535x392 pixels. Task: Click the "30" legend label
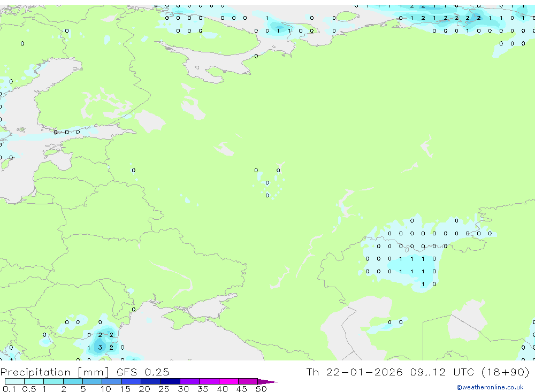click(x=183, y=389)
